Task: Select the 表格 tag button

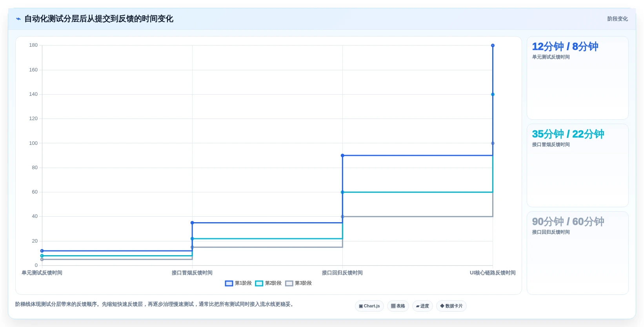Action: tap(398, 306)
